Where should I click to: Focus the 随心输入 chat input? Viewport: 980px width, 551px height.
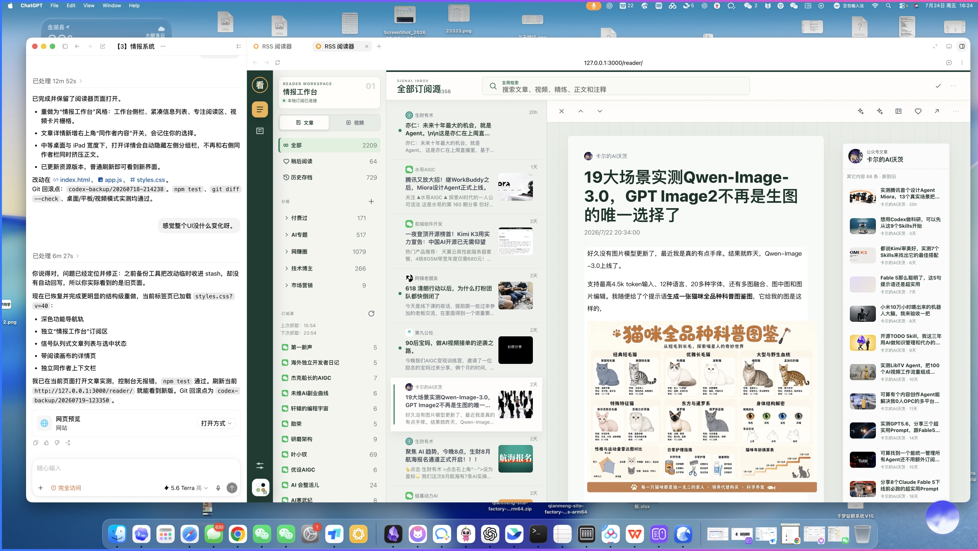(x=136, y=468)
